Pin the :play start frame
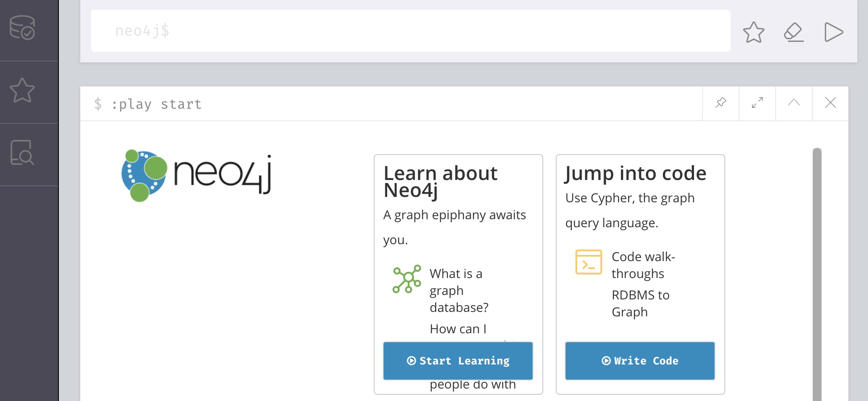The width and height of the screenshot is (868, 401). 721,103
